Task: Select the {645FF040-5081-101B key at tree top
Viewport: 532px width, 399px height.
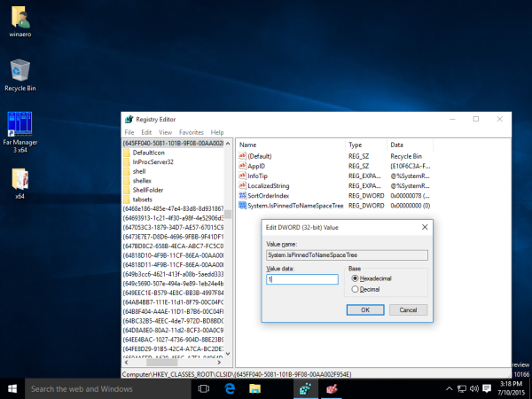Action: coord(173,143)
